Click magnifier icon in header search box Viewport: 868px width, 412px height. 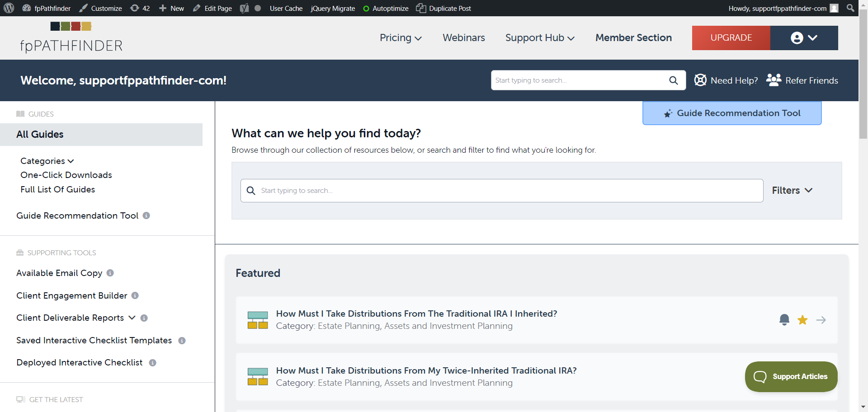click(674, 80)
